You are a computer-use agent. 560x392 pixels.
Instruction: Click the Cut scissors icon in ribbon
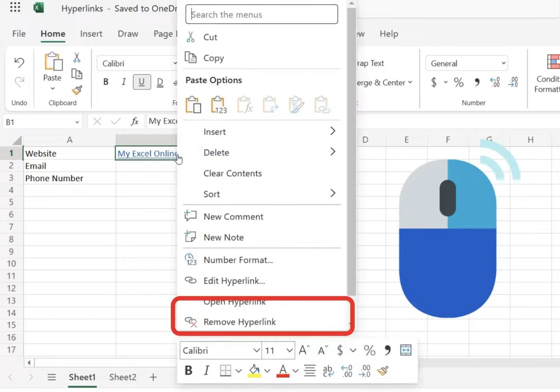click(77, 58)
